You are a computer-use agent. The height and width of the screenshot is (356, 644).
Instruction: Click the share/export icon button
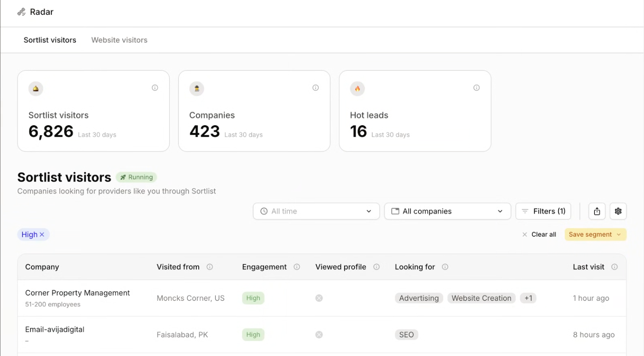click(597, 211)
